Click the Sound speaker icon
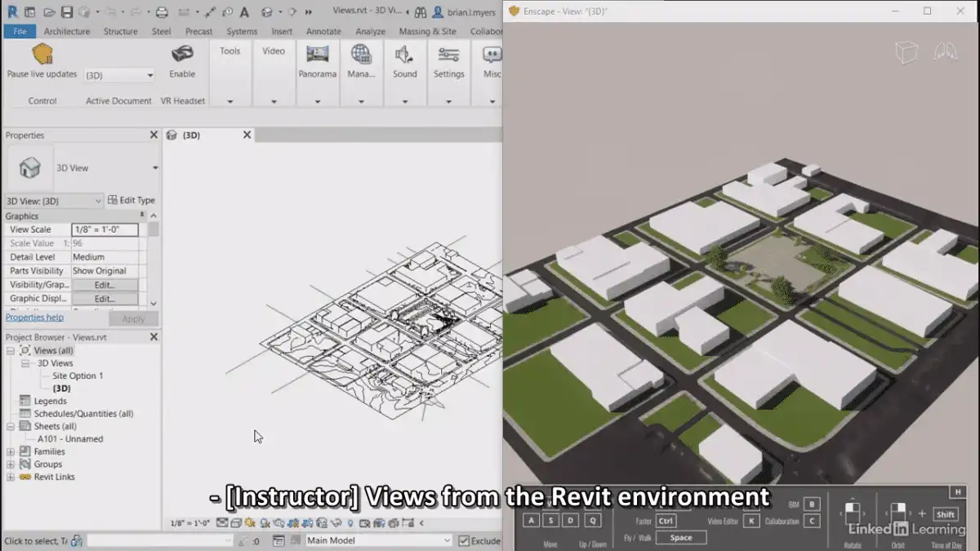This screenshot has height=551, width=980. click(404, 54)
